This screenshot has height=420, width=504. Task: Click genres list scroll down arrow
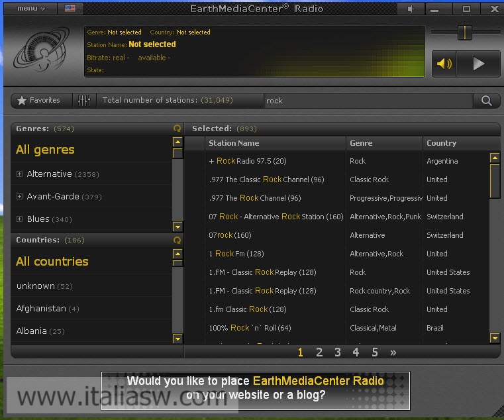pos(177,227)
